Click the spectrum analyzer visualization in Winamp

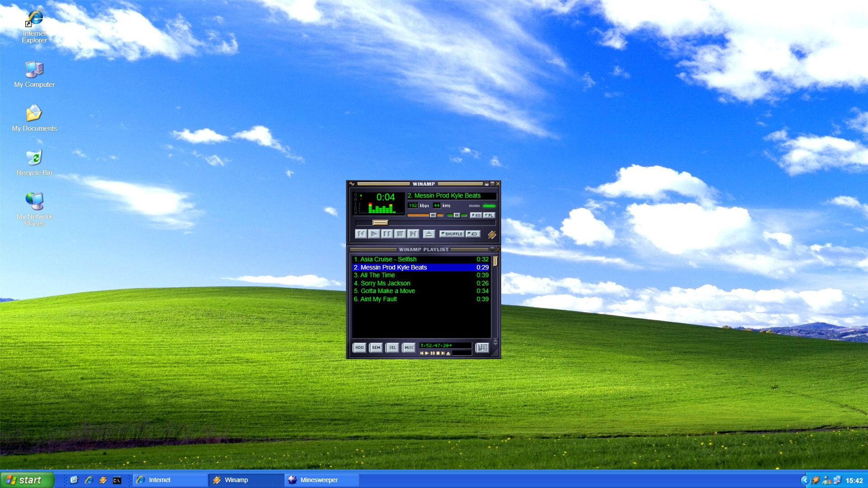click(382, 208)
